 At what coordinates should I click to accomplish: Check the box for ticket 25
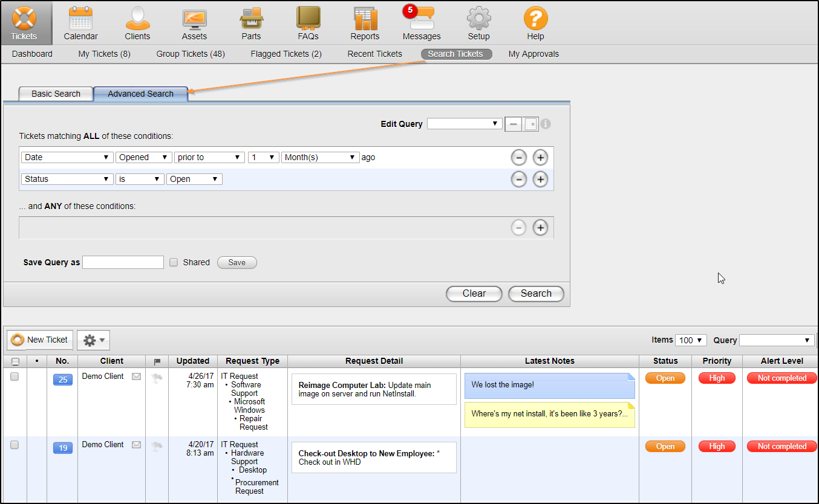(15, 376)
